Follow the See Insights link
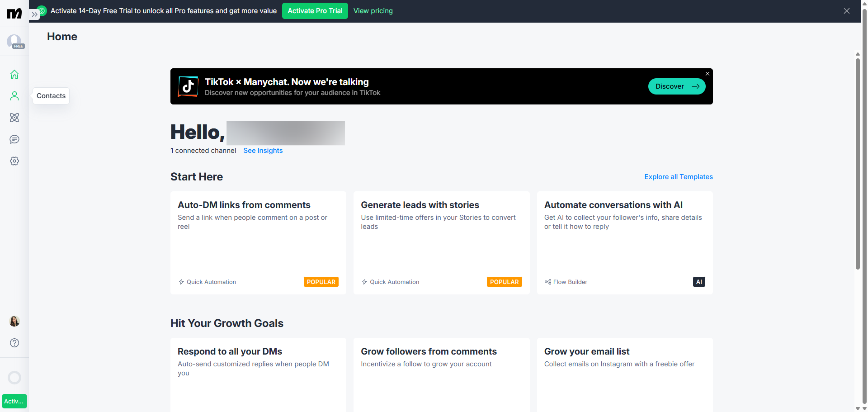The height and width of the screenshot is (412, 868). (x=263, y=151)
